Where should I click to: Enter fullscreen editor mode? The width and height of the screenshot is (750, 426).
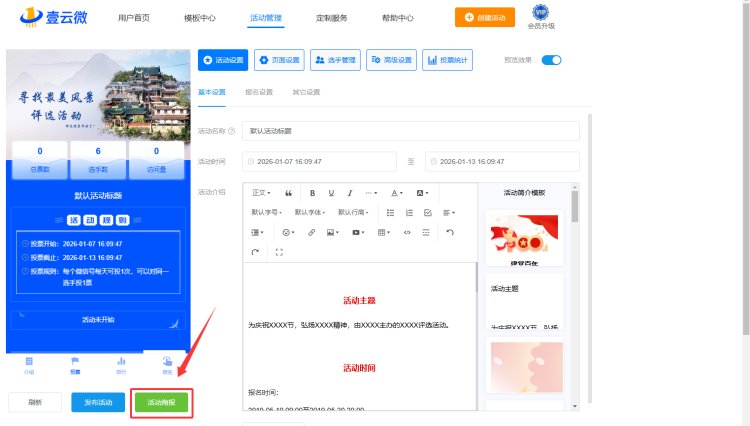[278, 252]
